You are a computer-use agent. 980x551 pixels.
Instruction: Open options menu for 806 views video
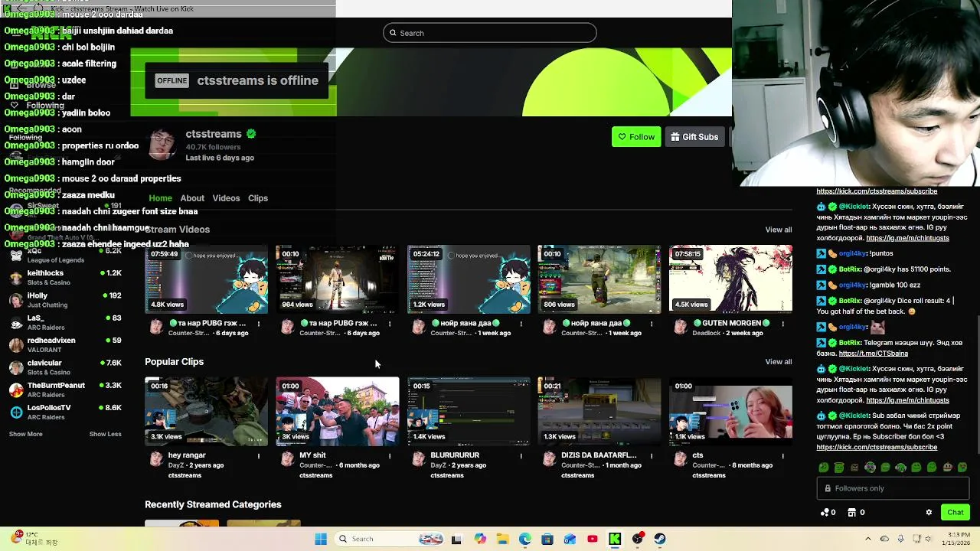(652, 324)
